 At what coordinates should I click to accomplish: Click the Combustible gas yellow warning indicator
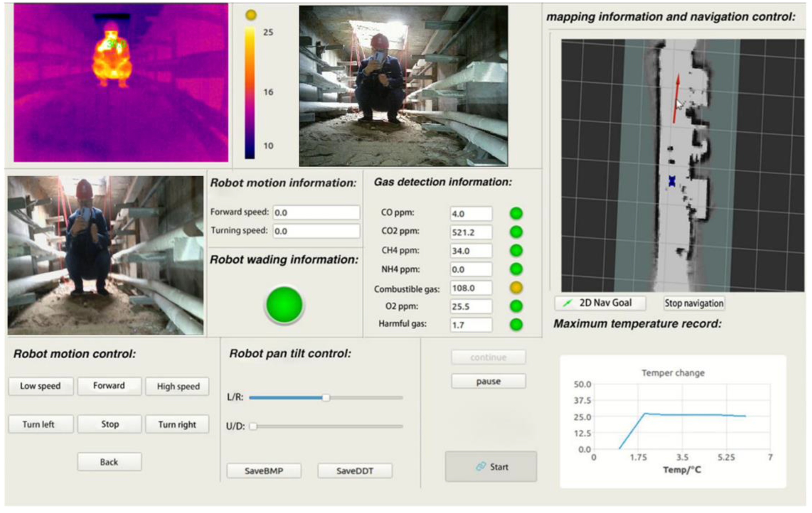516,287
